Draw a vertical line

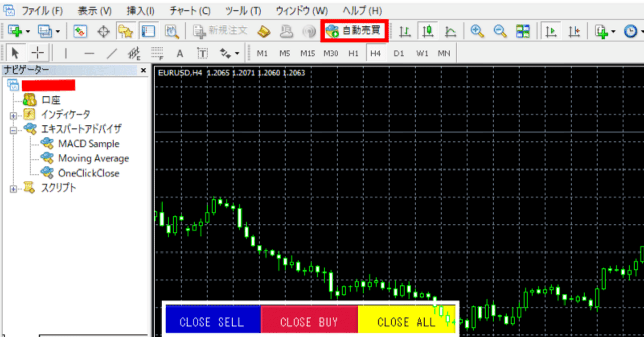tap(66, 53)
